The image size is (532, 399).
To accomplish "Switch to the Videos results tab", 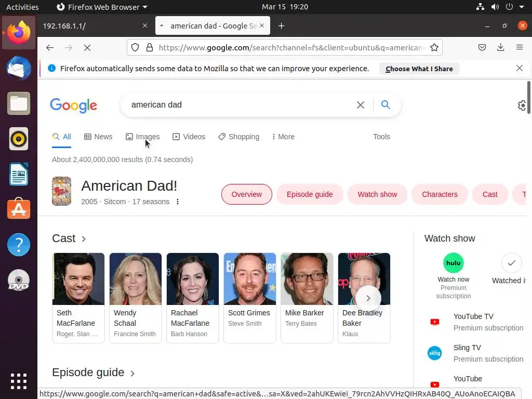I will coord(189,137).
